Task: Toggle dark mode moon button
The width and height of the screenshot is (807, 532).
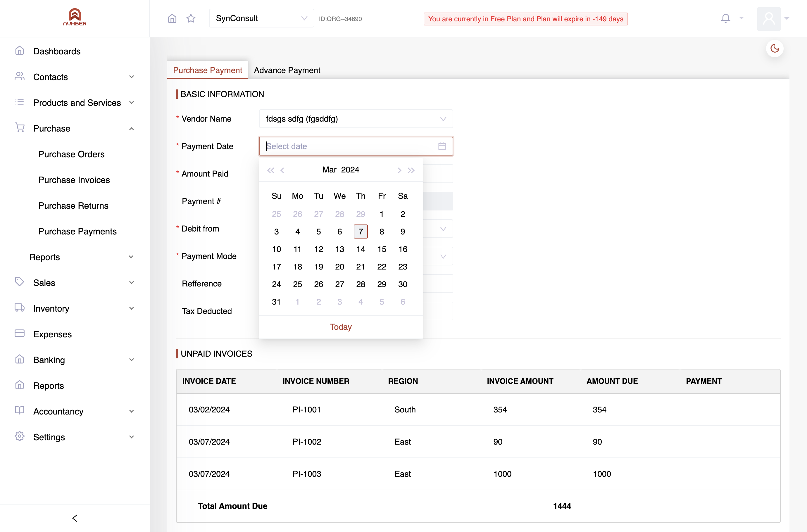Action: click(x=775, y=49)
